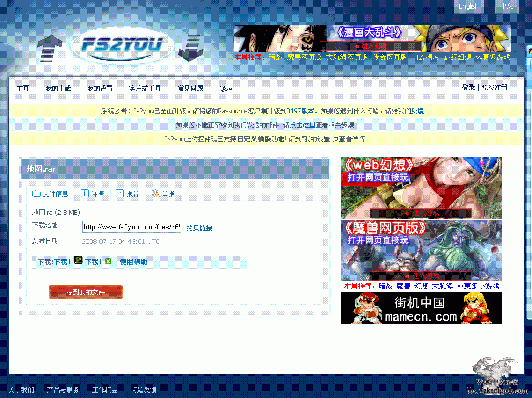Click the 登录 link
The image size is (532, 398).
coord(468,87)
